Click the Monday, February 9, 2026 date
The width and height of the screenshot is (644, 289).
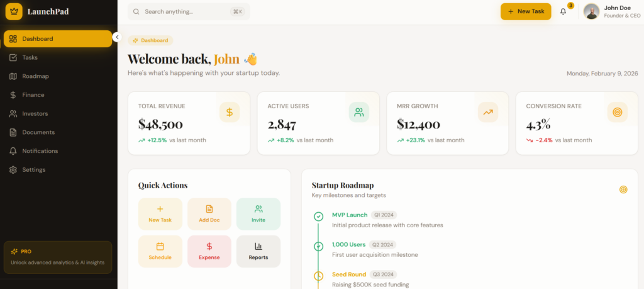pyautogui.click(x=602, y=74)
